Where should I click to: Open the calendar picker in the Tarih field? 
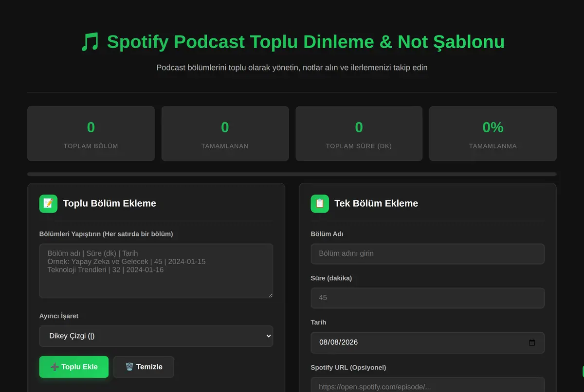coord(532,342)
